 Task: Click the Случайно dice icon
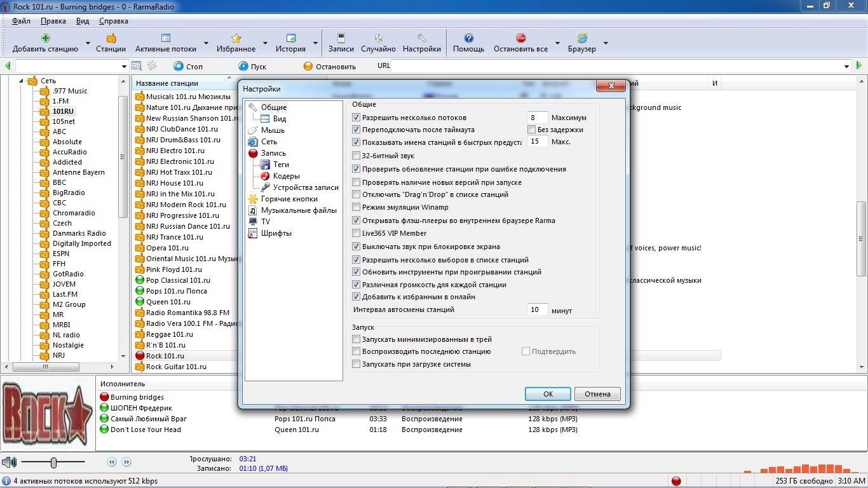(378, 38)
